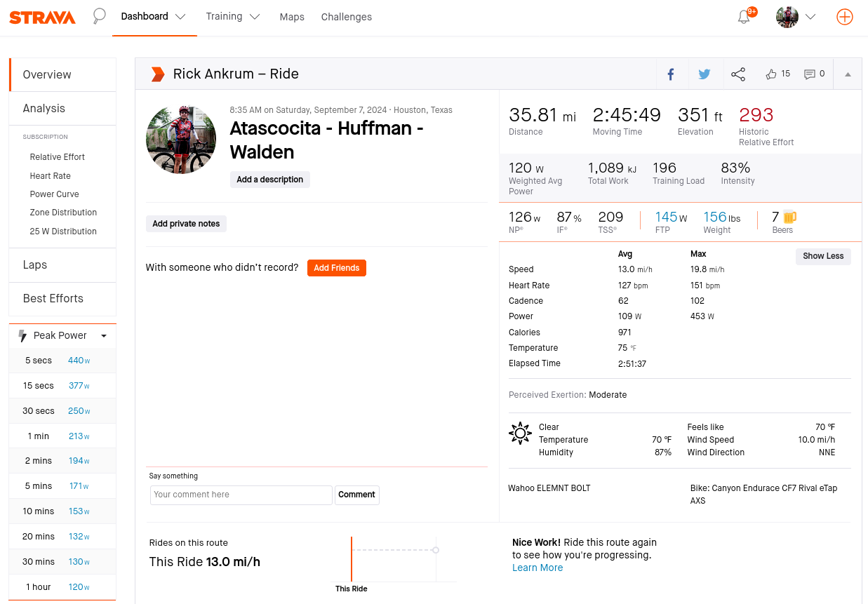Select the 30 mins 130 W row
868x604 pixels.
[x=62, y=562]
